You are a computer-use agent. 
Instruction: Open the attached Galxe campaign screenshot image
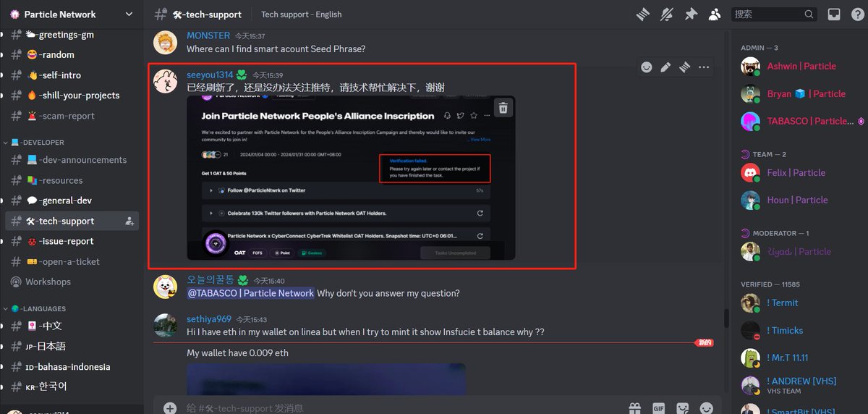coord(351,178)
